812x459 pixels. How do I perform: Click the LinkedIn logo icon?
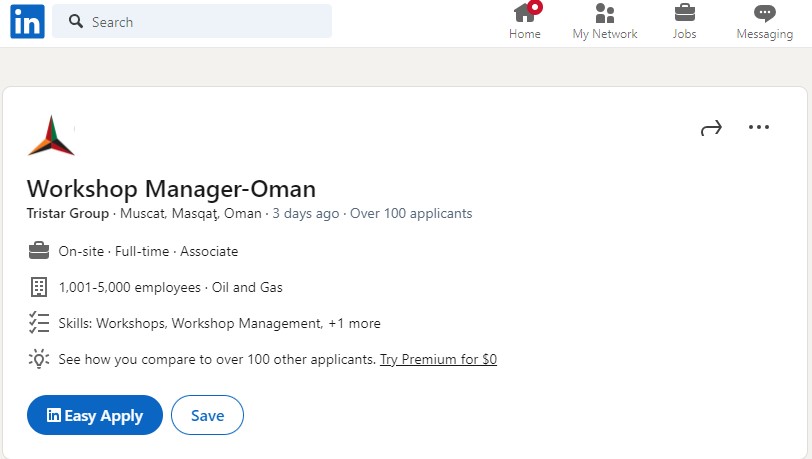point(27,21)
